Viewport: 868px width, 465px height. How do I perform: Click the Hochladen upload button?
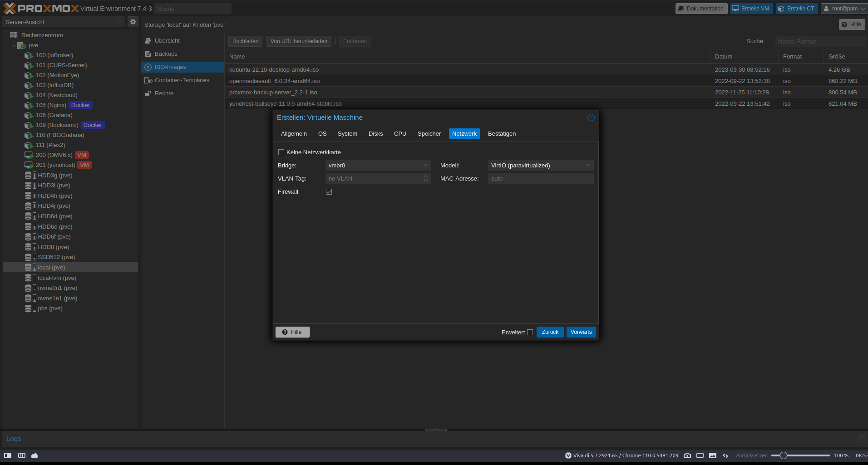click(245, 41)
